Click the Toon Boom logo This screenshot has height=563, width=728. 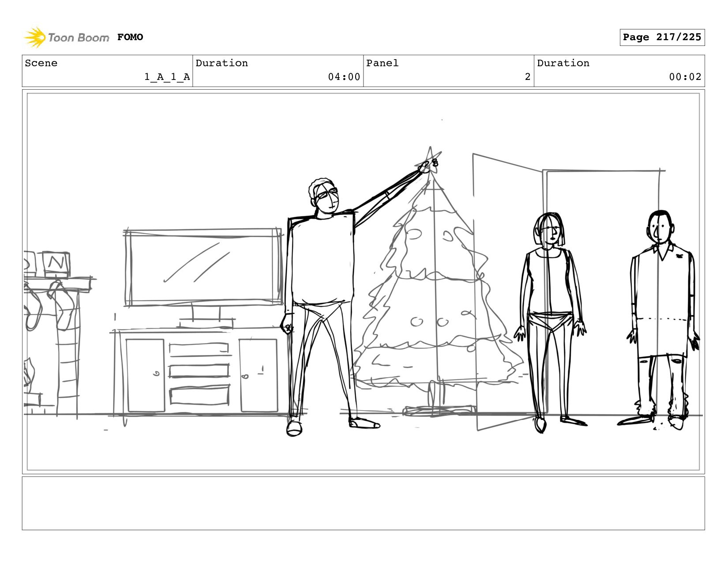(x=66, y=37)
